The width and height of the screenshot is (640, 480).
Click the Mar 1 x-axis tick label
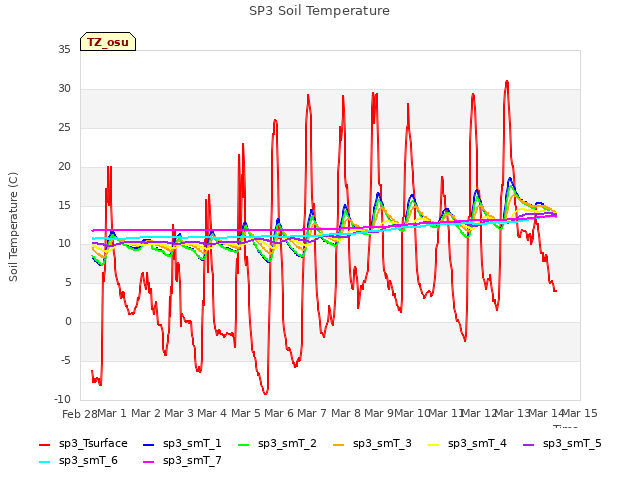(112, 413)
